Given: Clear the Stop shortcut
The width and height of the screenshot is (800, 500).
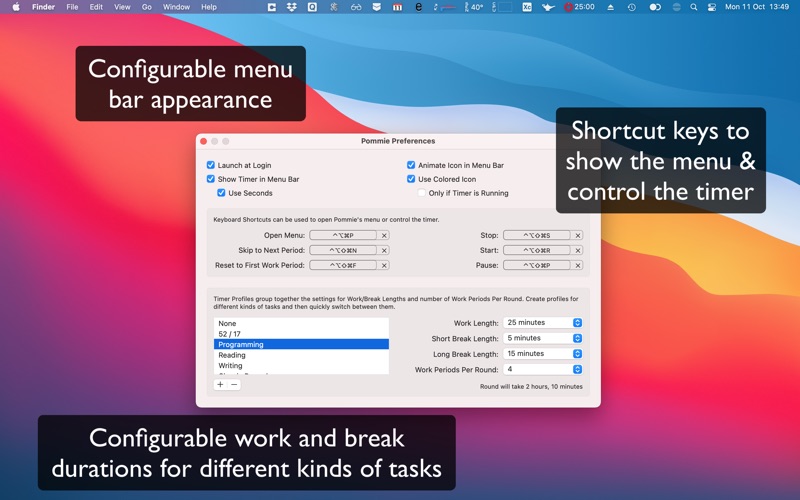Looking at the screenshot, I should tap(578, 235).
